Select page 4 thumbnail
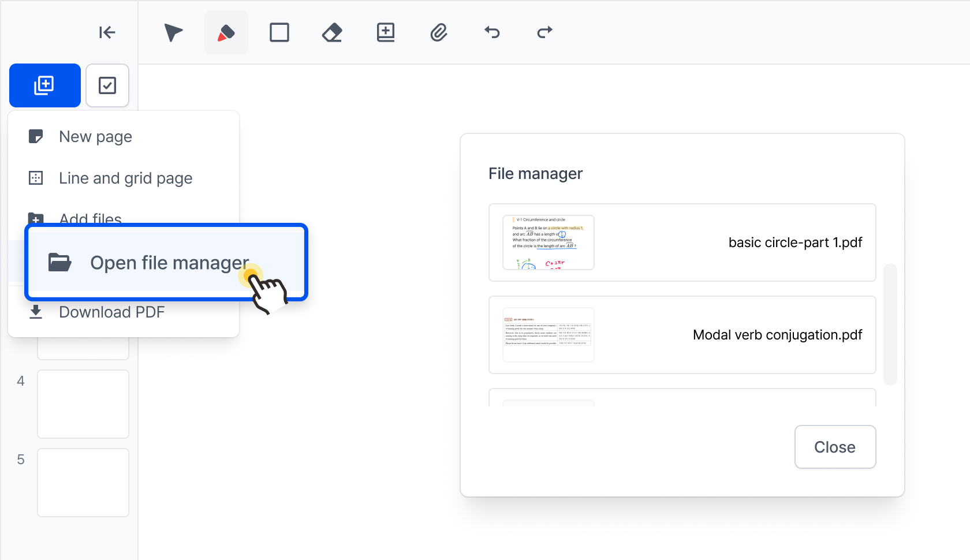 (83, 404)
